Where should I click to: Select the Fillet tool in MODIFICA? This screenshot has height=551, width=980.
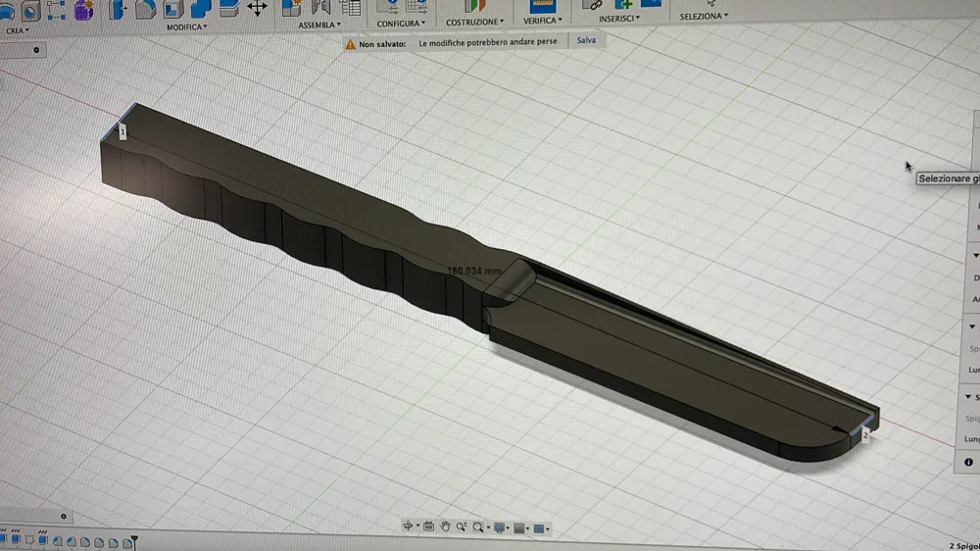click(146, 9)
